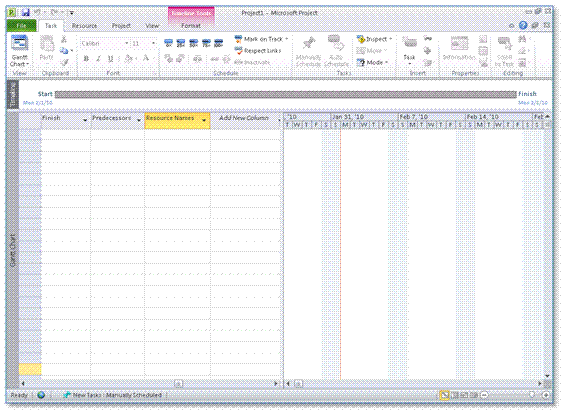
Task: Click the zoom out minus button in status bar
Action: click(485, 395)
